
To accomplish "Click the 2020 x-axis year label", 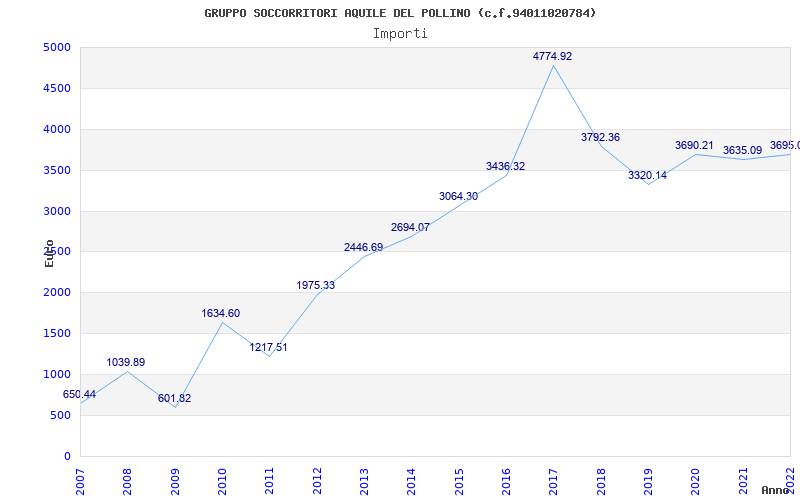I will click(695, 482).
